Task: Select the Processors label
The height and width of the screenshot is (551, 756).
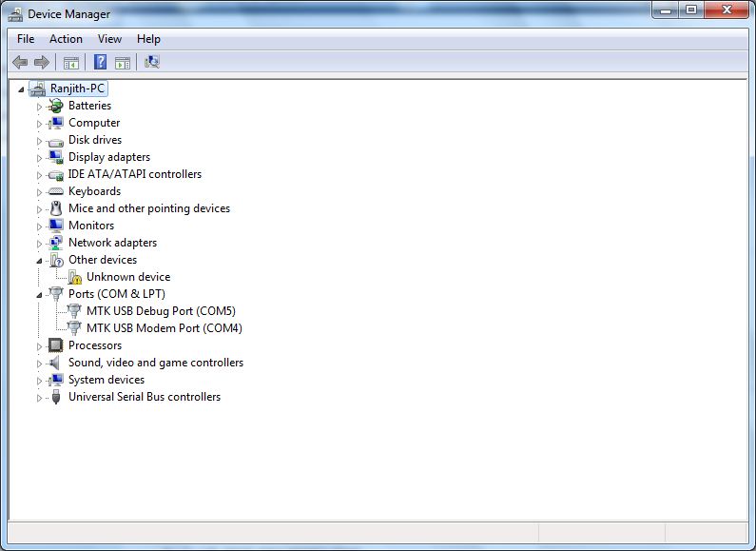Action: click(x=95, y=345)
